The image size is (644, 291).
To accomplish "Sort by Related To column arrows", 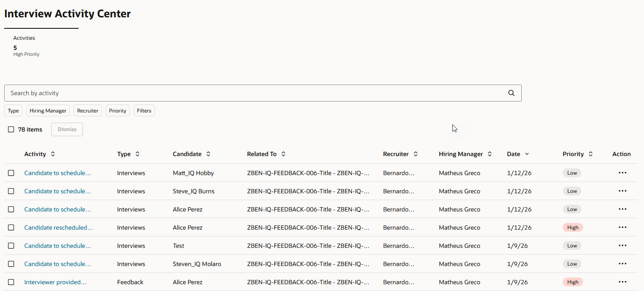I will click(x=283, y=154).
